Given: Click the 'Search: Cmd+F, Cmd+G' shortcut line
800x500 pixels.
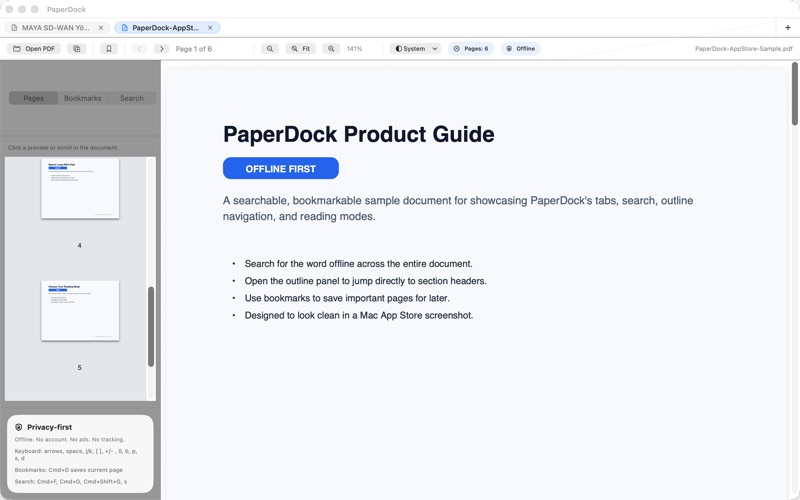Looking at the screenshot, I should point(71,481).
